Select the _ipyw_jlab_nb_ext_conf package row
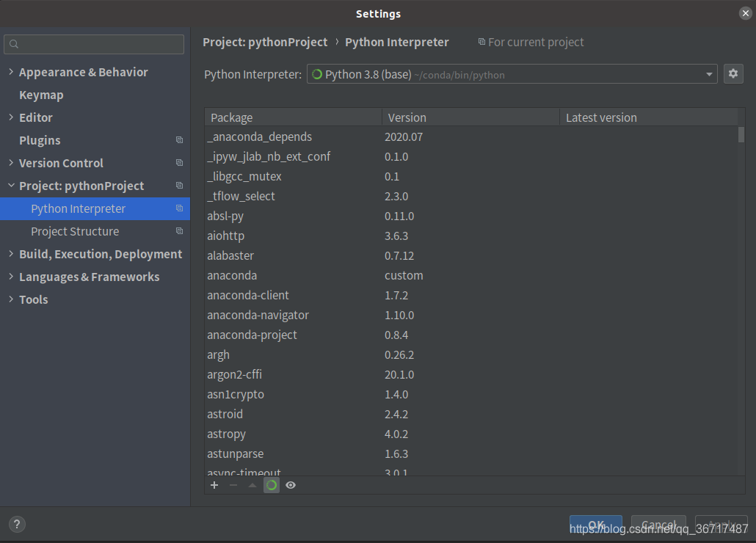Image resolution: width=756 pixels, height=543 pixels. [x=471, y=156]
